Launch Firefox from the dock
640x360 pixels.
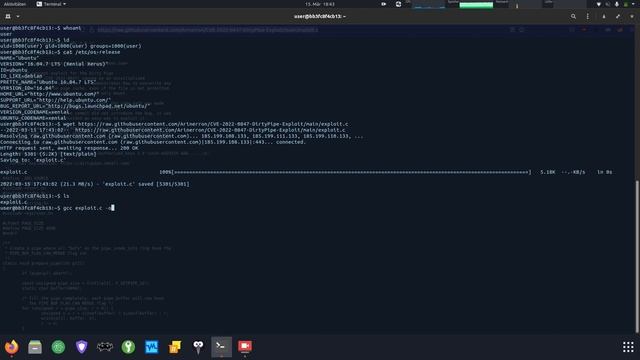point(12,347)
